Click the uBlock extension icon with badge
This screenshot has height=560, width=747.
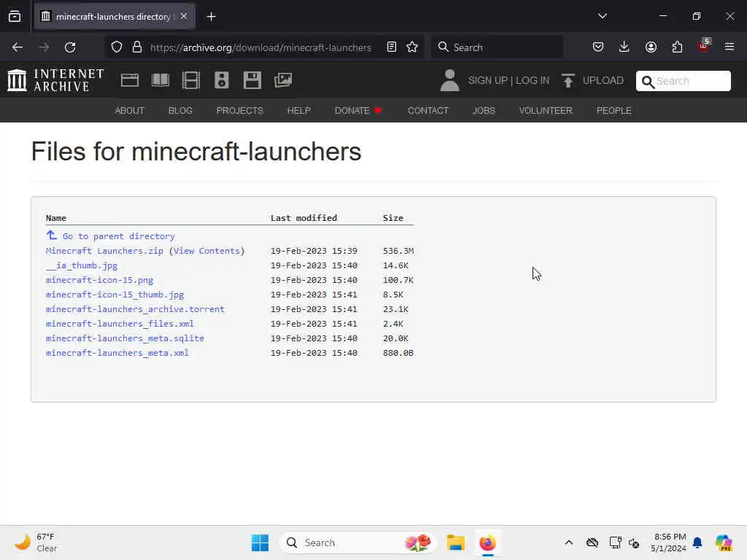[704, 46]
